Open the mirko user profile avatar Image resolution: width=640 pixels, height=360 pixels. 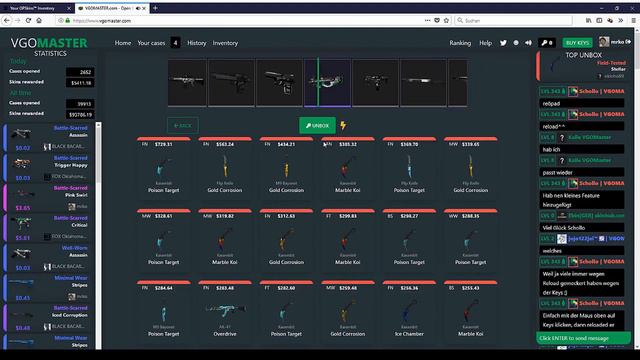(604, 42)
